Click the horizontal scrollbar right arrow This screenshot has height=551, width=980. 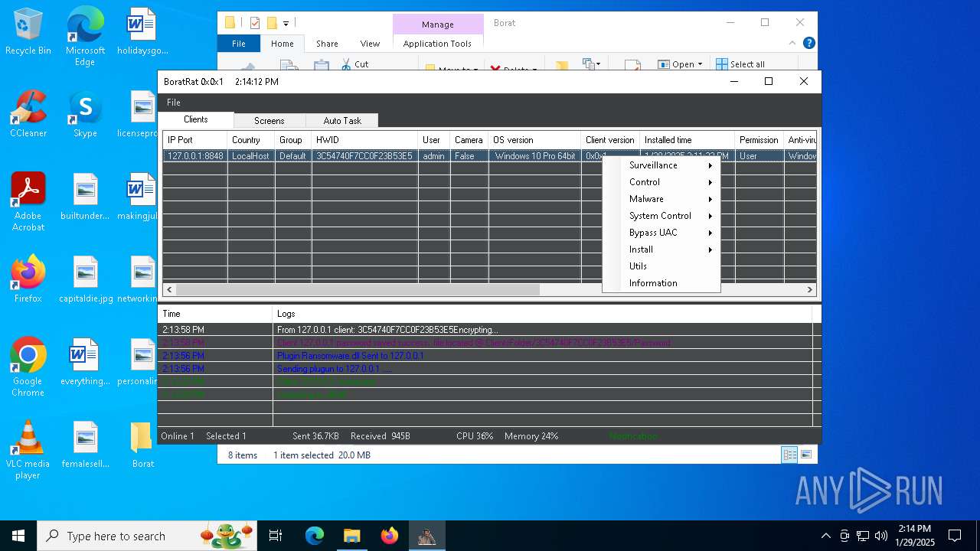point(809,290)
